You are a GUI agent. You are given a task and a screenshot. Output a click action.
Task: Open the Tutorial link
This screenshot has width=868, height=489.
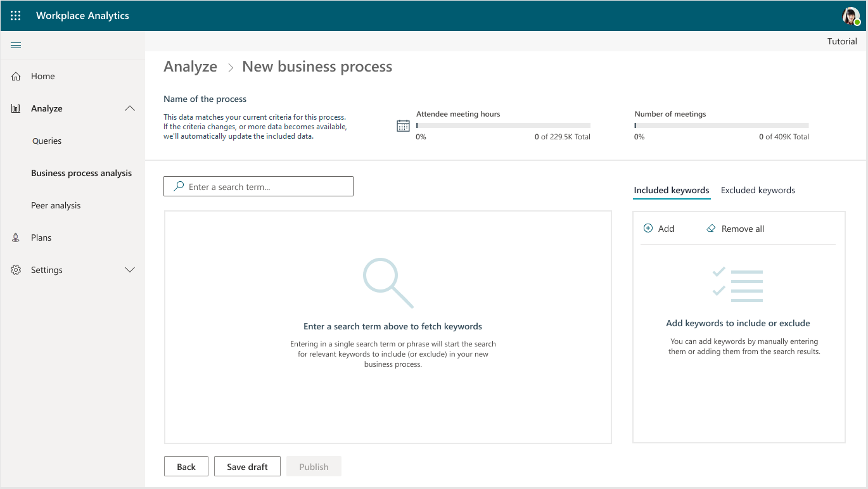pyautogui.click(x=842, y=41)
